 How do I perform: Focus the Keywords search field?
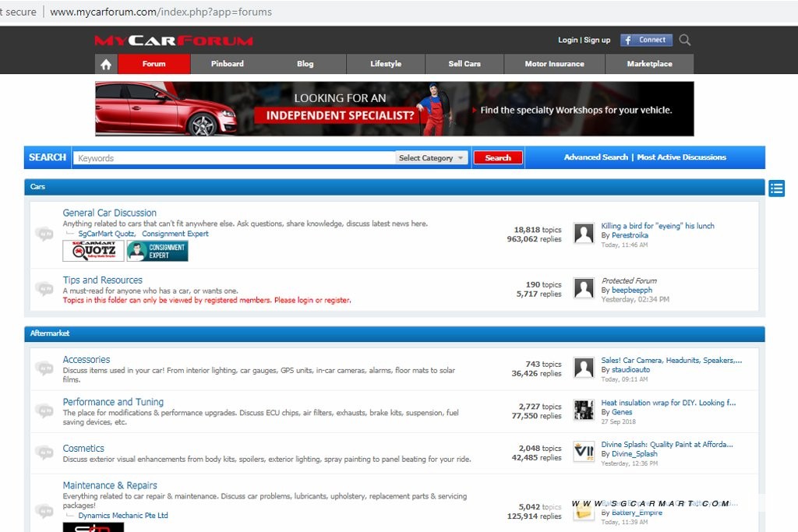tap(234, 158)
